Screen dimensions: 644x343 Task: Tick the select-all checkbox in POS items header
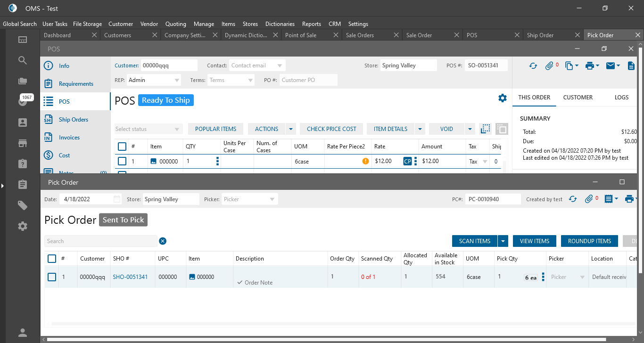(122, 147)
